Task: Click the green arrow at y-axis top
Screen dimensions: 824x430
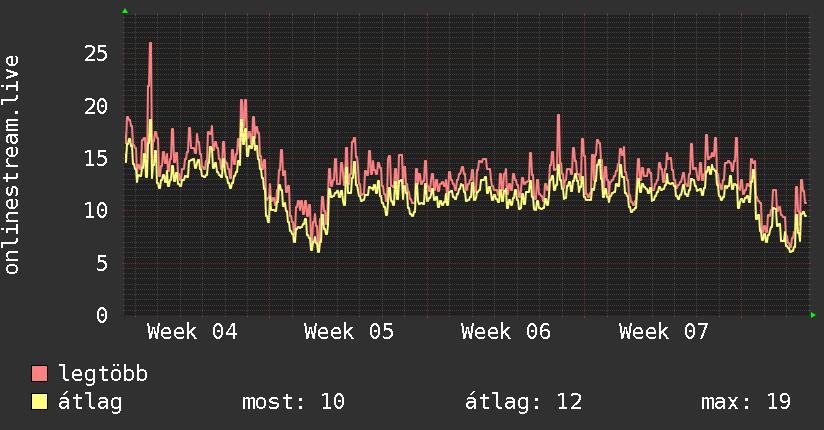Action: pos(125,11)
